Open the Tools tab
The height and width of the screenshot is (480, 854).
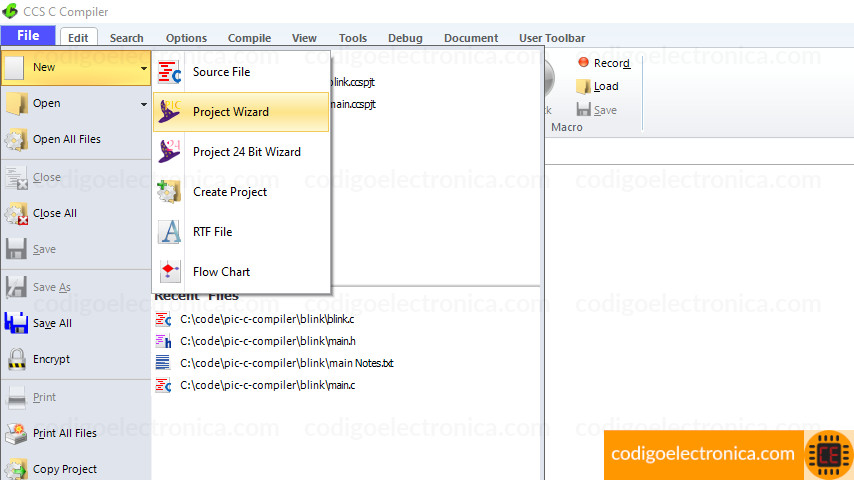(353, 38)
